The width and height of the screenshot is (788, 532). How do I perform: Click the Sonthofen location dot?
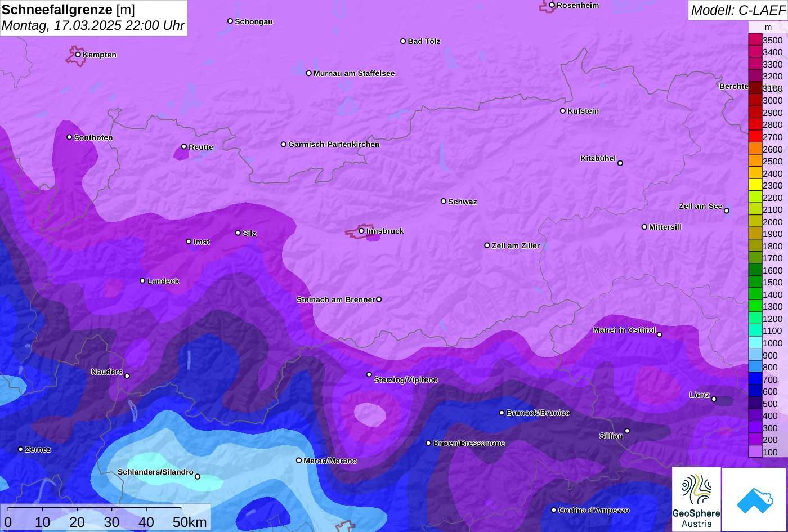(70, 137)
